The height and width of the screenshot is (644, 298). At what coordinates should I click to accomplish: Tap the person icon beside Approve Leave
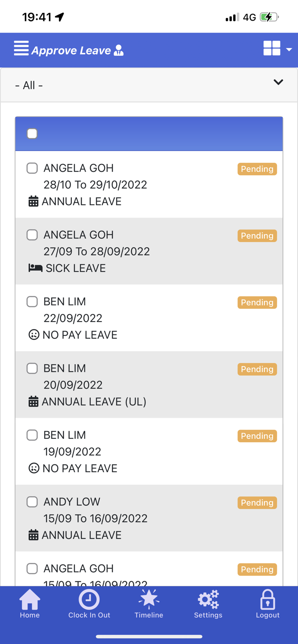pyautogui.click(x=119, y=51)
